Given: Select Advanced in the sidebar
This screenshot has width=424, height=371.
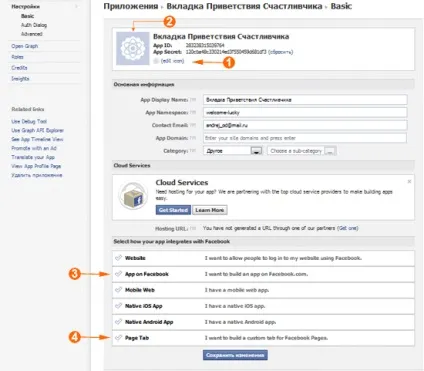Looking at the screenshot, I should click(x=32, y=34).
